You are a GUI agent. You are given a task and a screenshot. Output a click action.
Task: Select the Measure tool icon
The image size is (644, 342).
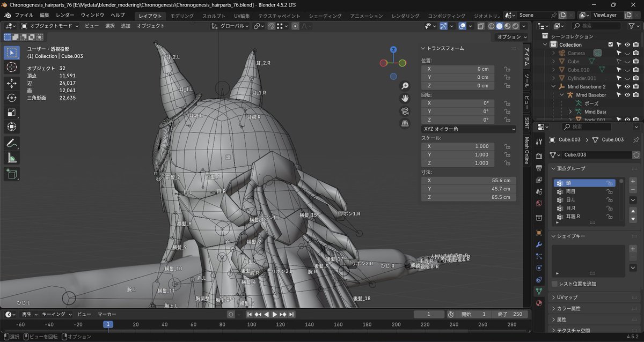point(12,158)
